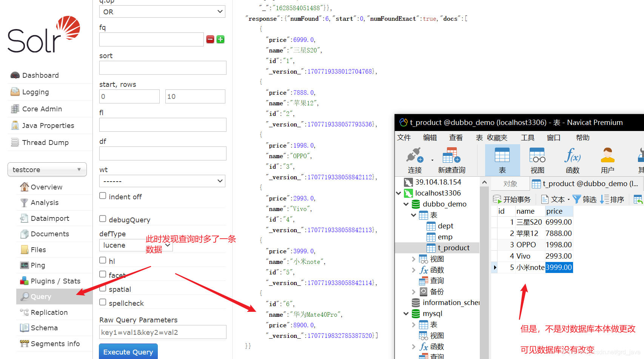
Task: Click the Ping icon
Action: [25, 265]
